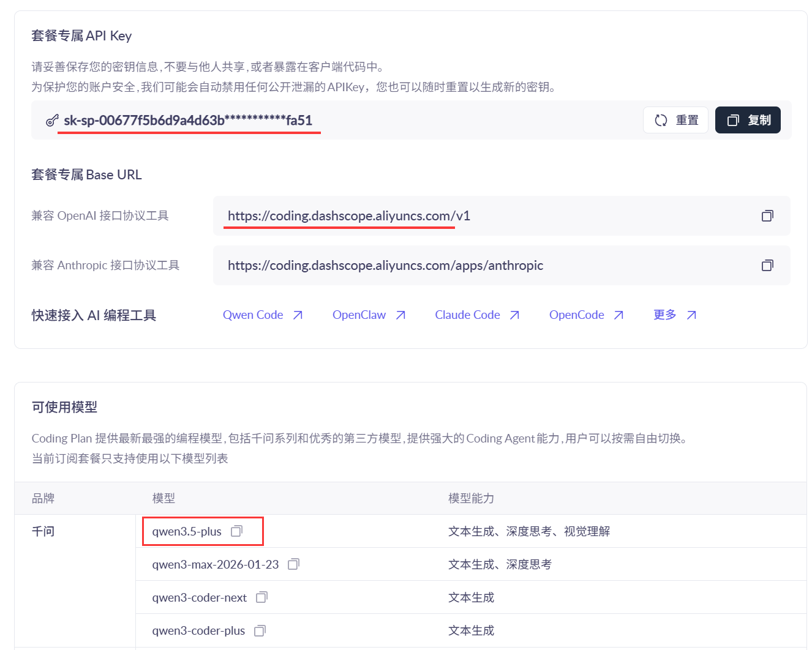
Task: Copy the qwen3-max-2026-01-23 model name
Action: pyautogui.click(x=293, y=564)
